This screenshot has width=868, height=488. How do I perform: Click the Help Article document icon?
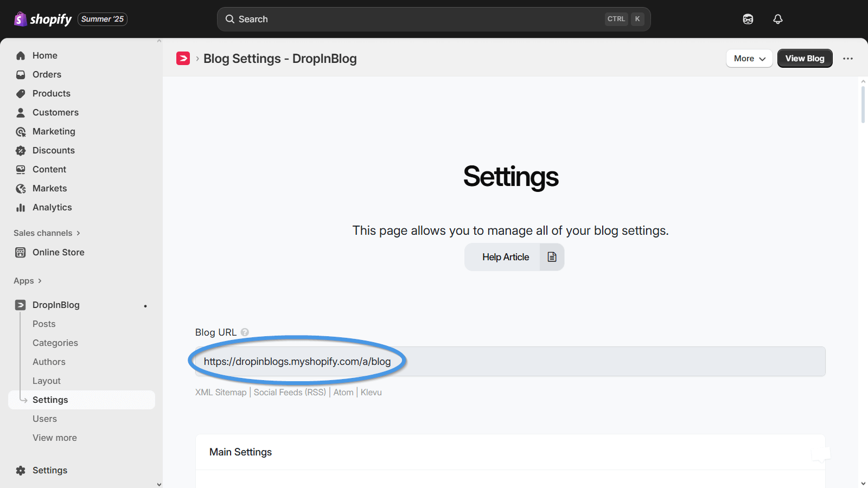[552, 257]
